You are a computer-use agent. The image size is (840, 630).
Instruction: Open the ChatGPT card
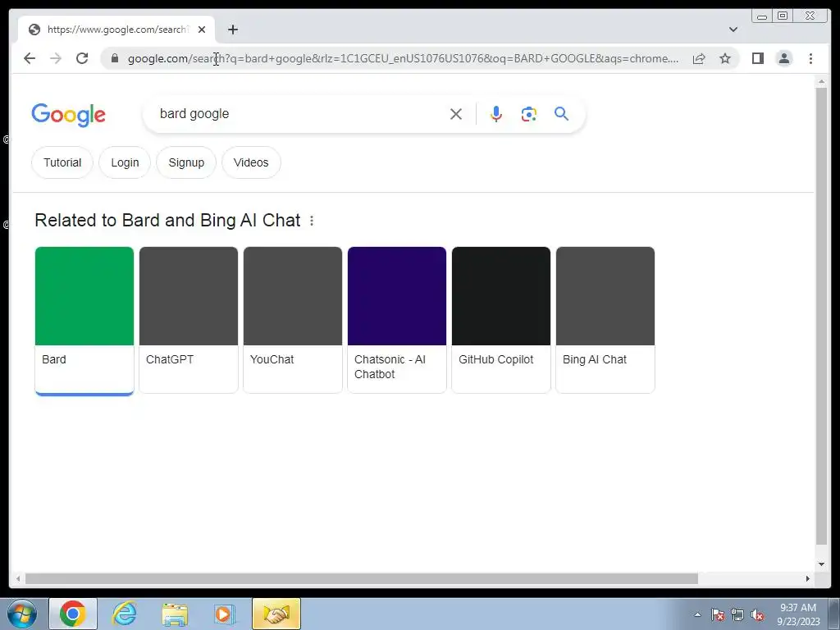pos(189,321)
